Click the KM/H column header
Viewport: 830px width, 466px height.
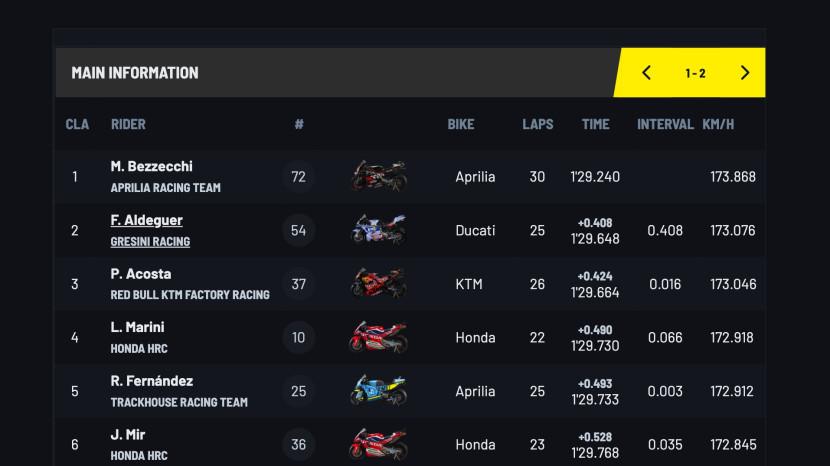[x=718, y=125]
